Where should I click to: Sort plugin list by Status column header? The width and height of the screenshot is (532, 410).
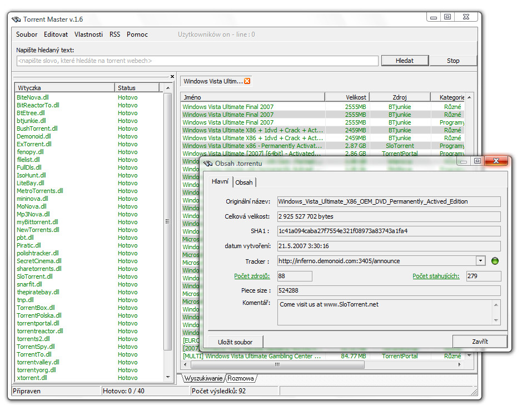(137, 87)
